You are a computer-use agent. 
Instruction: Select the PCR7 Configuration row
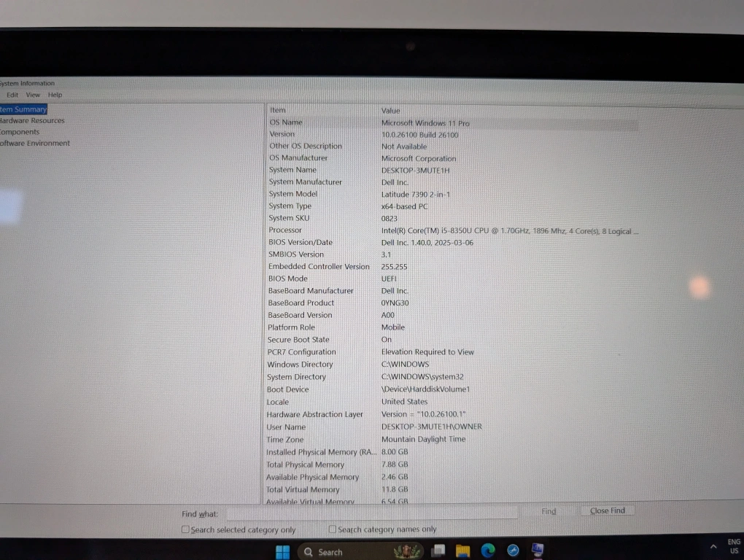453,352
